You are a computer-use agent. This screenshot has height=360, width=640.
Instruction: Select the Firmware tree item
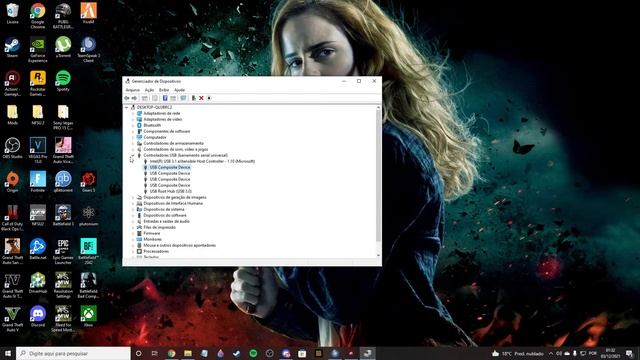(x=151, y=233)
